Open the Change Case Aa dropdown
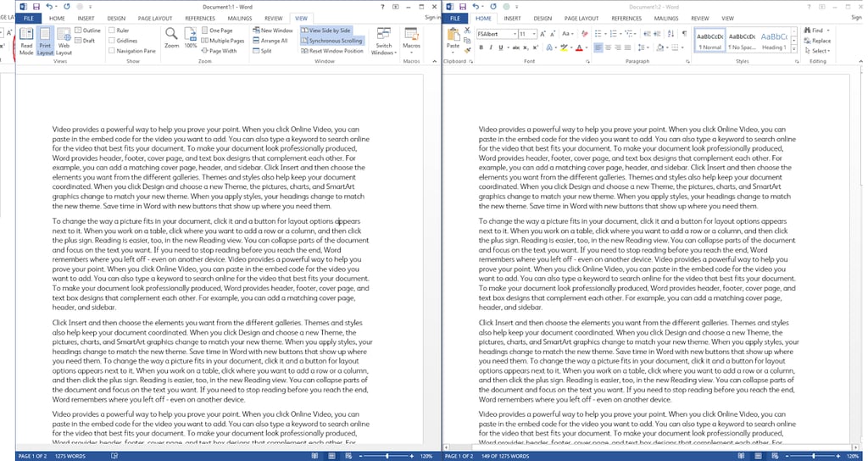The width and height of the screenshot is (868, 461). 569,34
